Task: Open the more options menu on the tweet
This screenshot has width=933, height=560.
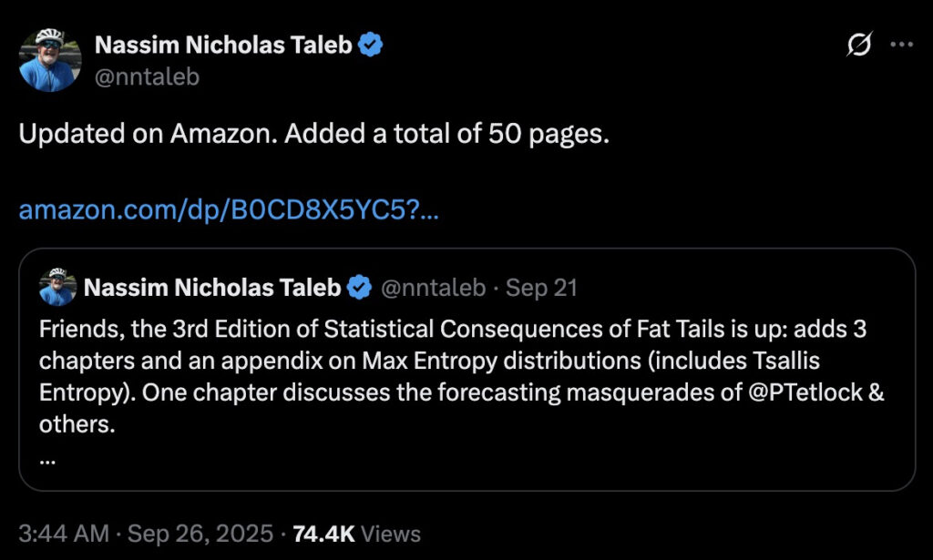Action: click(903, 43)
